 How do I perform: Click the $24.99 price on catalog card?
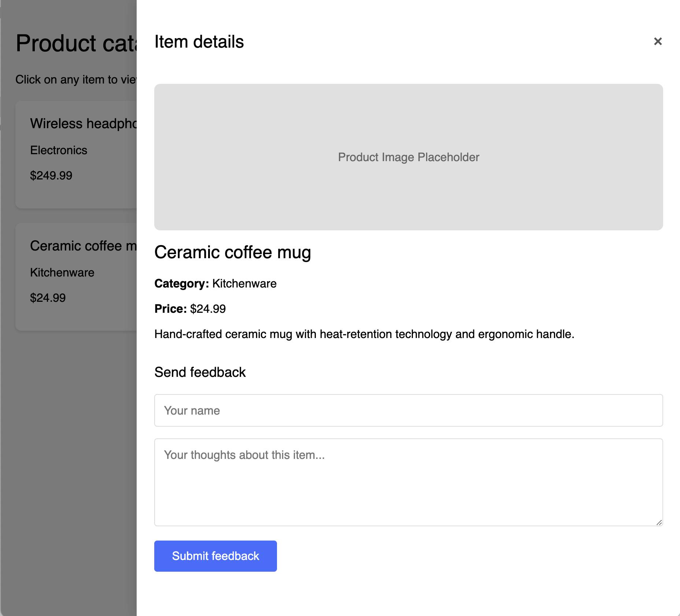[x=48, y=298]
